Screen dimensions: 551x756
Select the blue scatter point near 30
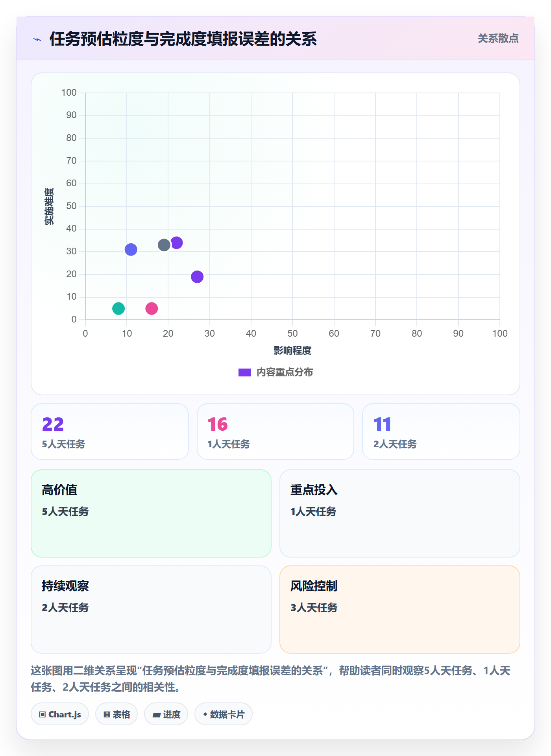[x=131, y=250]
